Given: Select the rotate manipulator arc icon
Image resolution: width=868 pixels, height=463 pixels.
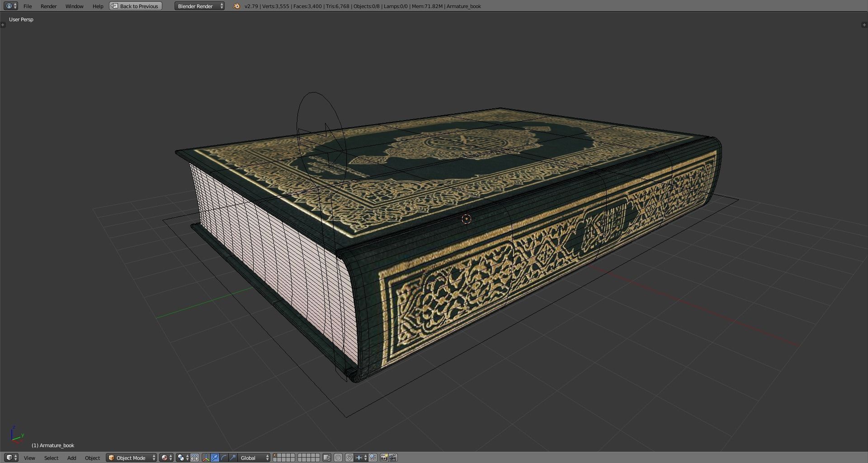Looking at the screenshot, I should click(x=224, y=458).
